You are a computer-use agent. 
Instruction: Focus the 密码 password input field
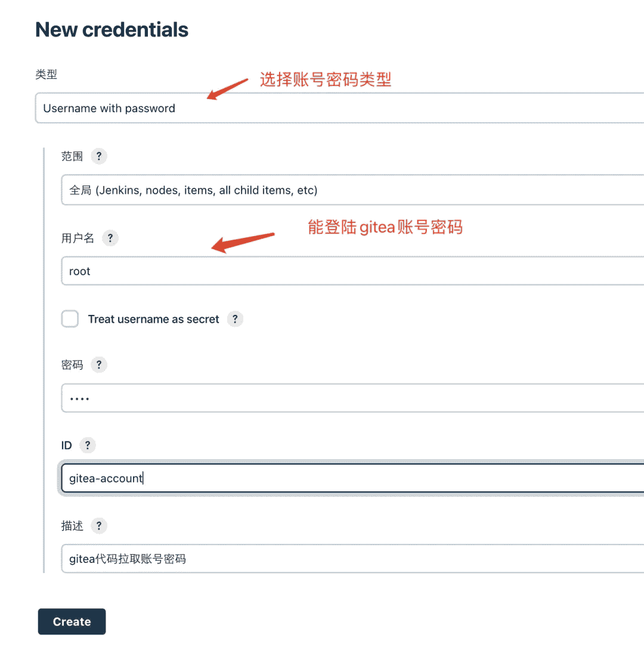click(352, 398)
